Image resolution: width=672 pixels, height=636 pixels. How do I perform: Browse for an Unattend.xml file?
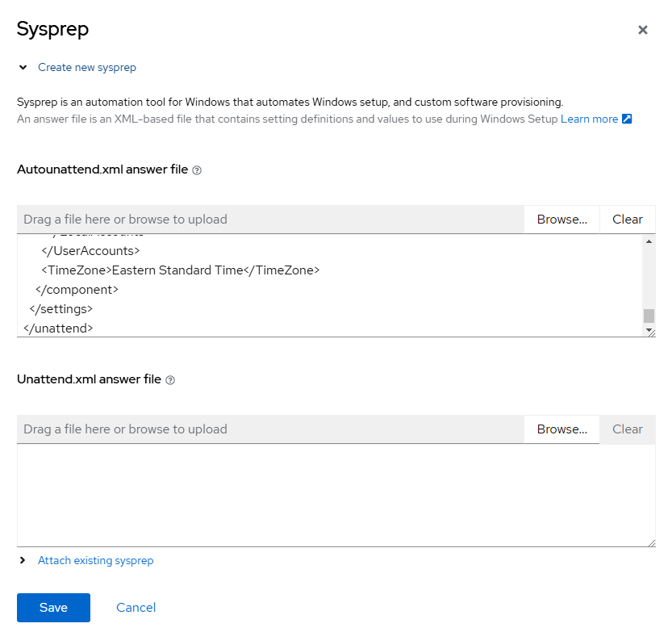point(562,429)
